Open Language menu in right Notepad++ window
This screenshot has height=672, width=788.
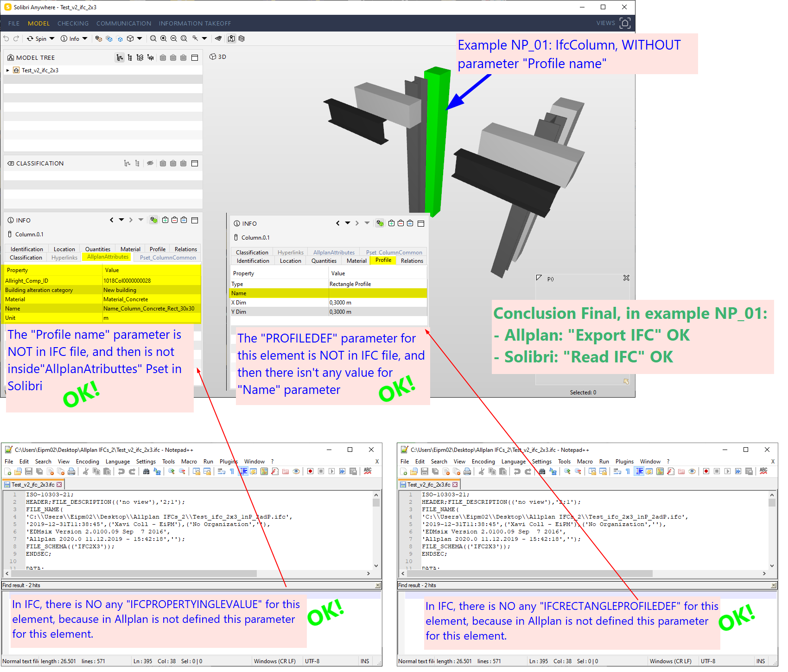514,462
